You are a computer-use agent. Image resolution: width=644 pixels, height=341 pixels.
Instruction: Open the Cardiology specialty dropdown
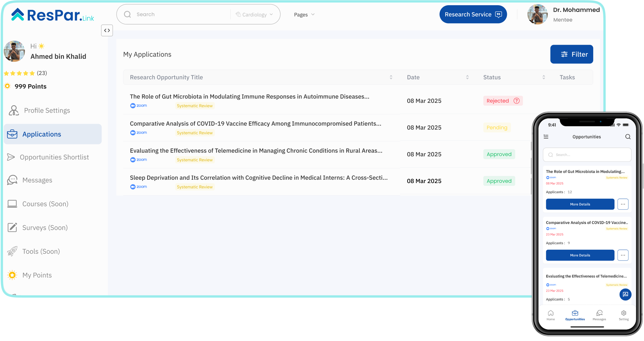coord(254,14)
